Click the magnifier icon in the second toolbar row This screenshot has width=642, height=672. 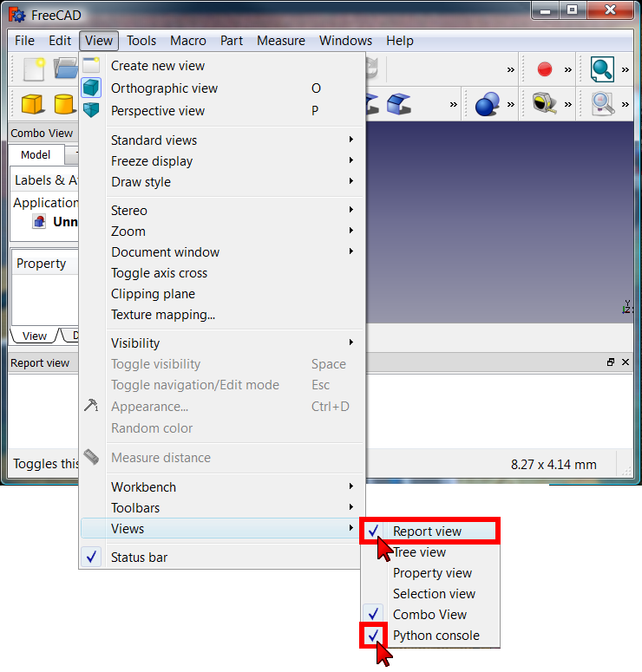click(x=602, y=104)
